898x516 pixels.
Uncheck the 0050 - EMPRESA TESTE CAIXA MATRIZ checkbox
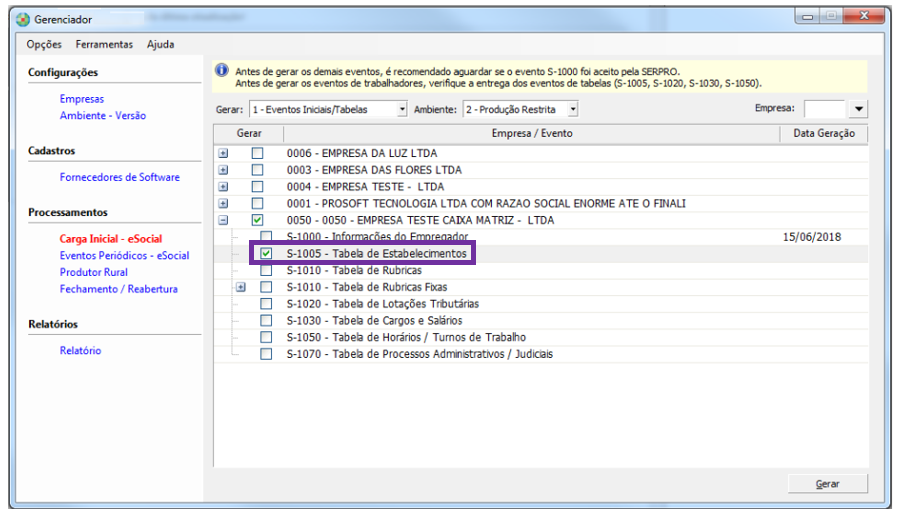(x=258, y=220)
